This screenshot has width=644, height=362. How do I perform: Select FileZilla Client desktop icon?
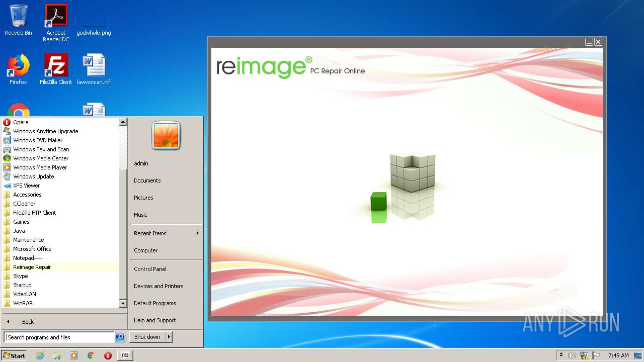56,69
